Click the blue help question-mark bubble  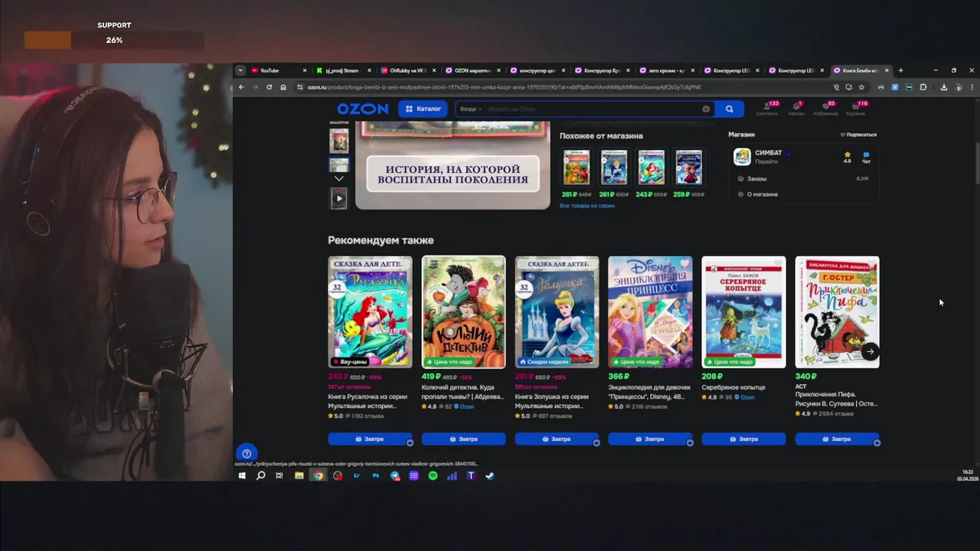coord(246,453)
